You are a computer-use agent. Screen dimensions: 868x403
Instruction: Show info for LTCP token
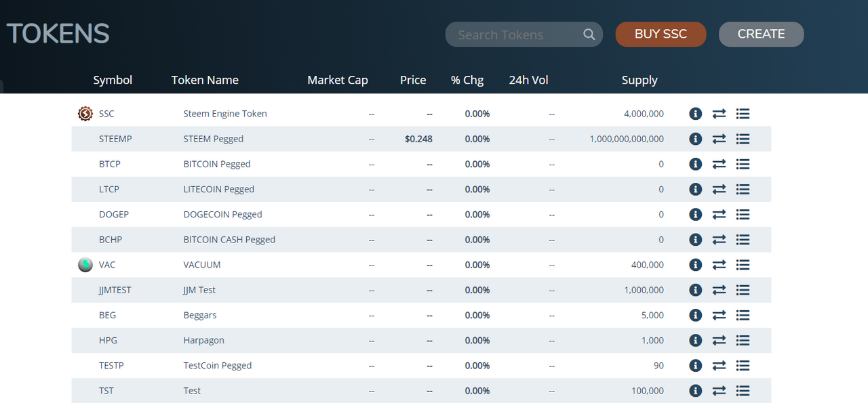point(695,189)
